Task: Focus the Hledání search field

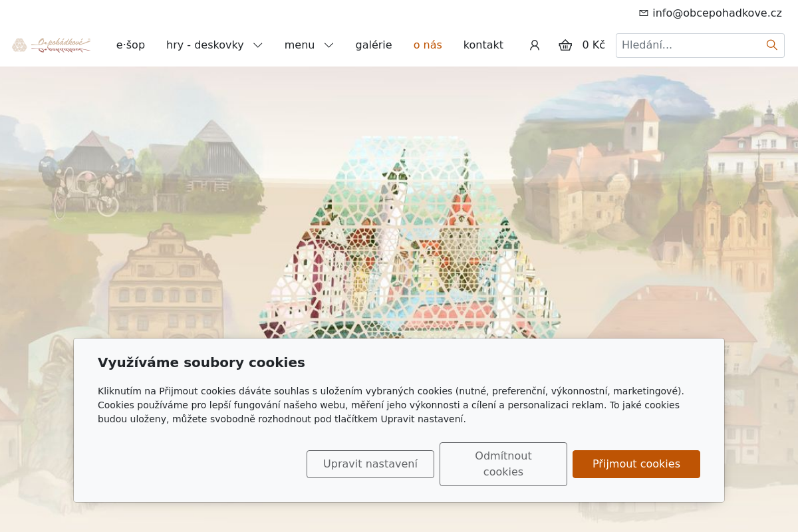Action: click(x=692, y=45)
